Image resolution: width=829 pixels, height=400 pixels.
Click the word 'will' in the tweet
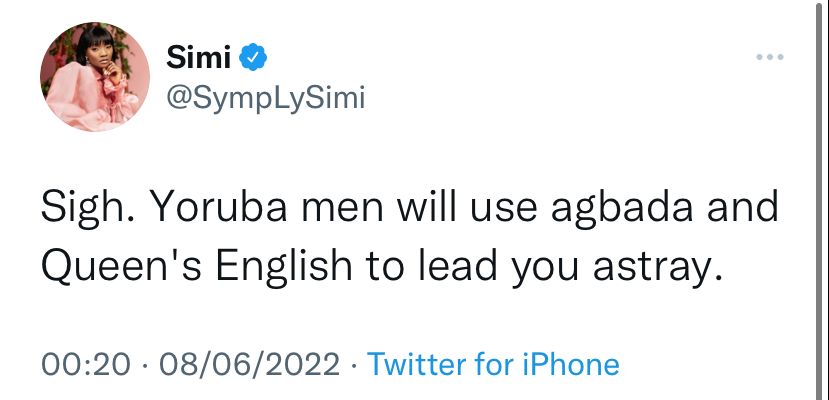coord(426,207)
